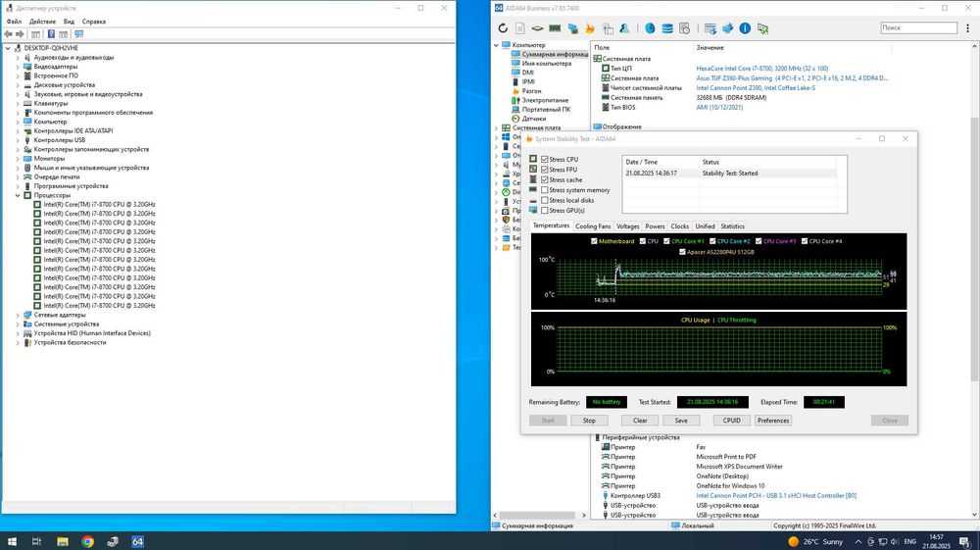
Task: Toggle the Stress GPU(s) checkbox
Action: point(545,211)
